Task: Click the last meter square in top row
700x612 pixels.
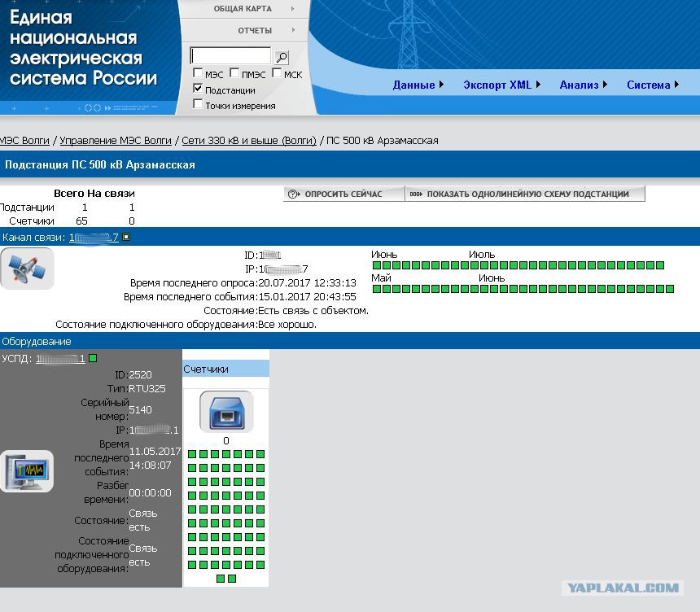Action: coord(260,454)
